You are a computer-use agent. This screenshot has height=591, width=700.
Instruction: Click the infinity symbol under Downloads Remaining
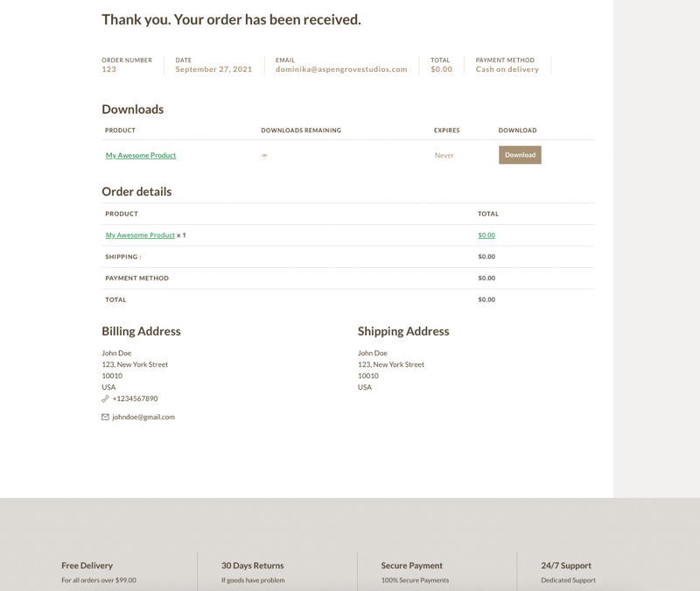tap(264, 155)
